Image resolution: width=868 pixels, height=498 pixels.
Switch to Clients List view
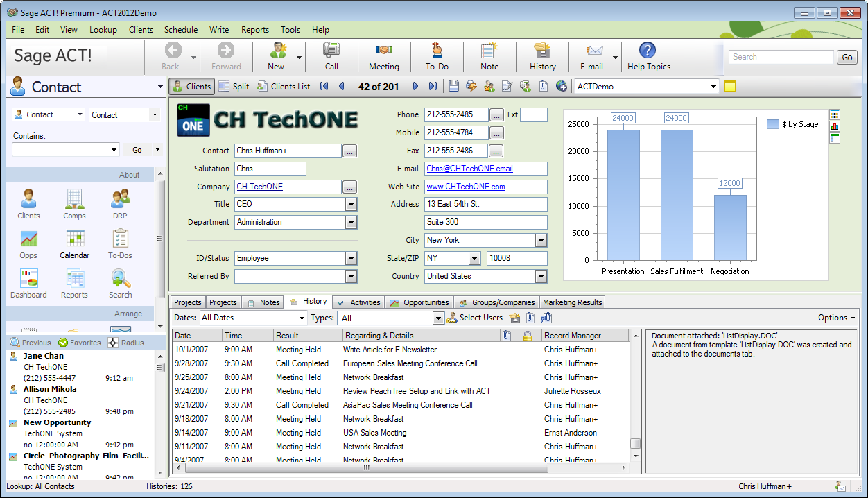point(284,87)
